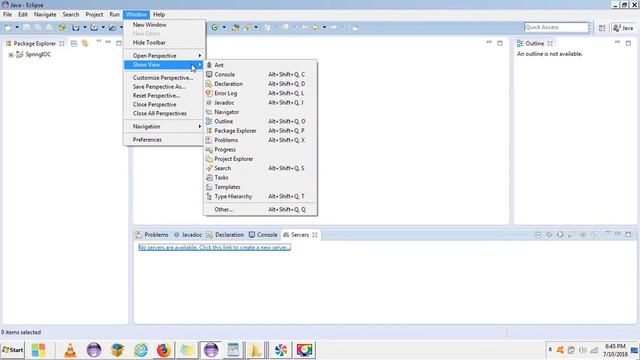Click the Start server icon in Servers view
The height and width of the screenshot is (360, 640).
click(x=560, y=234)
